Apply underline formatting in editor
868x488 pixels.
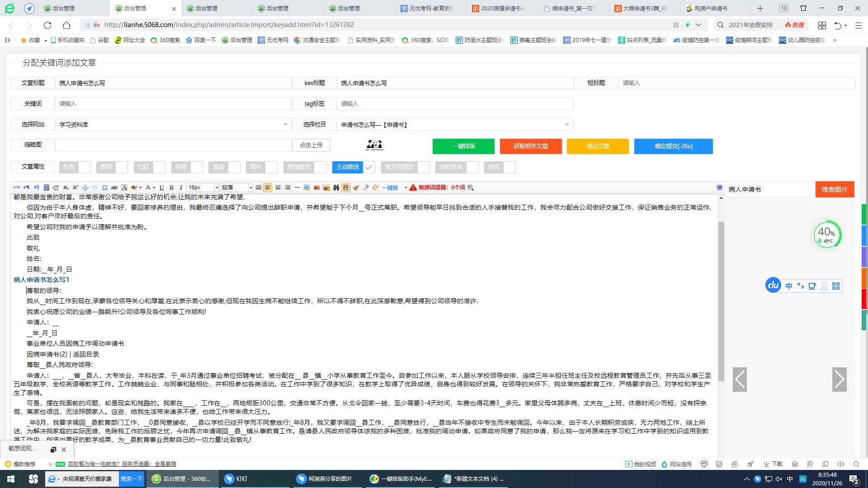tap(161, 188)
